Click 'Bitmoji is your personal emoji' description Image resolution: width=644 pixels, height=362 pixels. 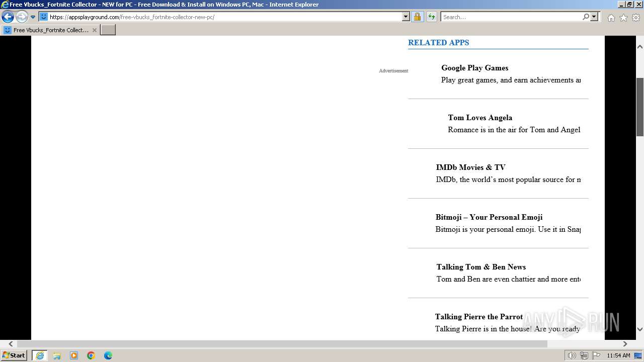point(508,229)
